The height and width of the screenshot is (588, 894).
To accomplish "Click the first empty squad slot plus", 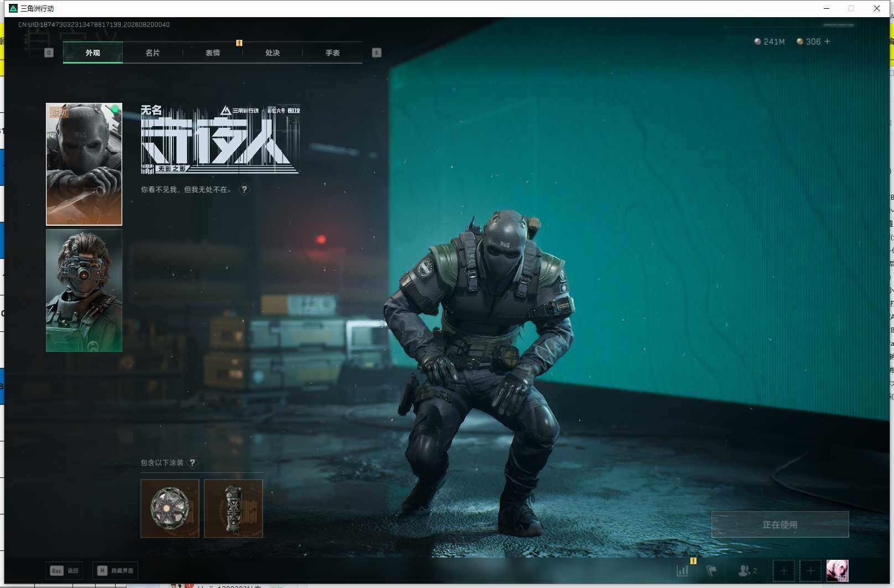I will pyautogui.click(x=784, y=570).
